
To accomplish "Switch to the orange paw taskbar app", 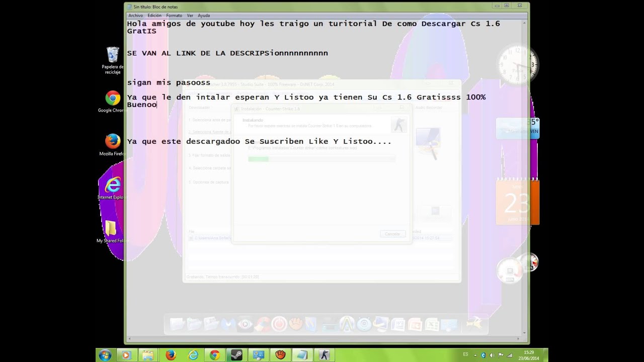I will coord(280,355).
